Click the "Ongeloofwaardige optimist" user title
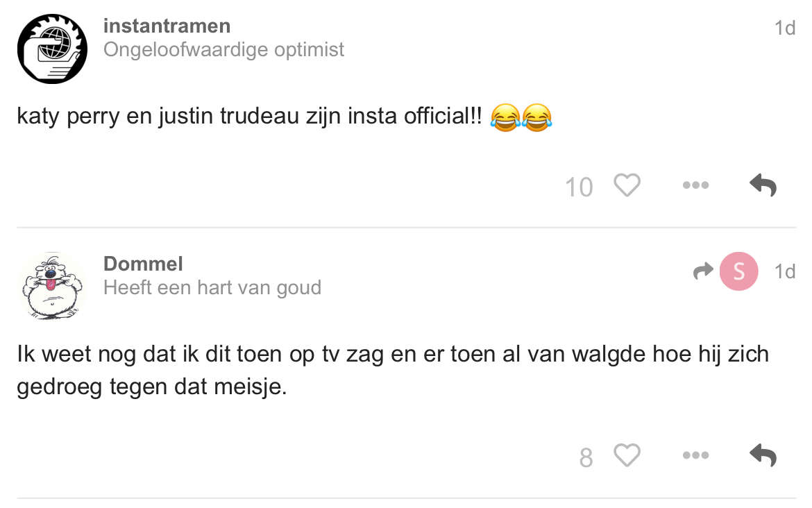 tap(223, 50)
